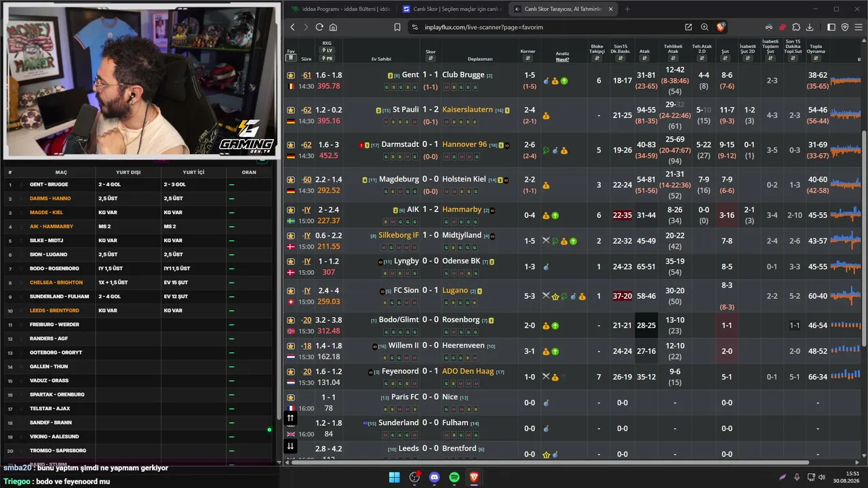Screen dimensions: 868x488
Task: Click money bag icon on Magdeburg row
Action: coord(546,185)
